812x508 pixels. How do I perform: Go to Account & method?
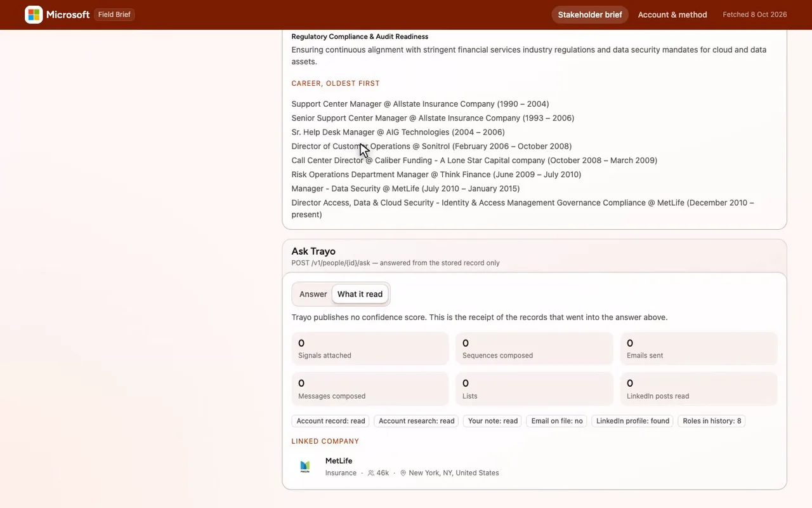(672, 15)
